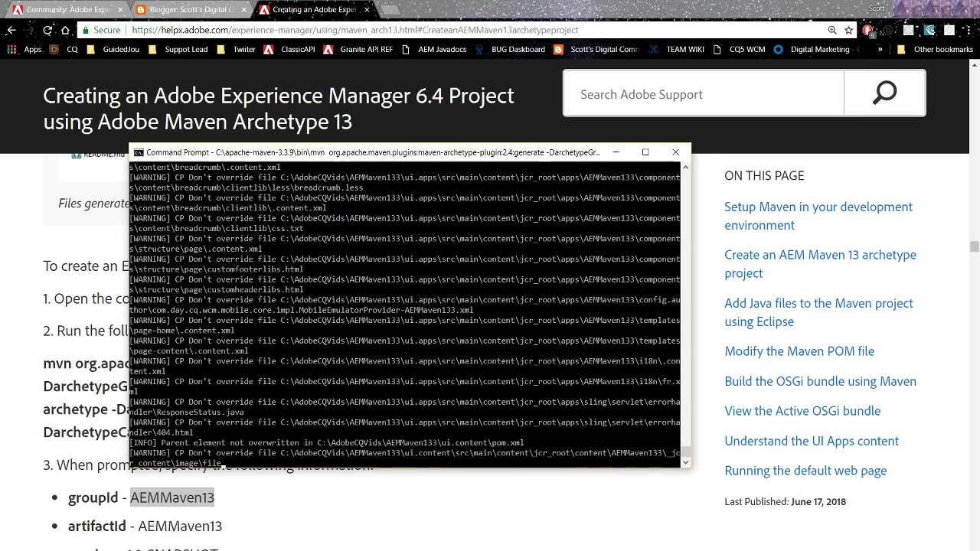Go to Setup Maven in your development environment
Viewport: 980px width, 551px height.
pyautogui.click(x=818, y=216)
